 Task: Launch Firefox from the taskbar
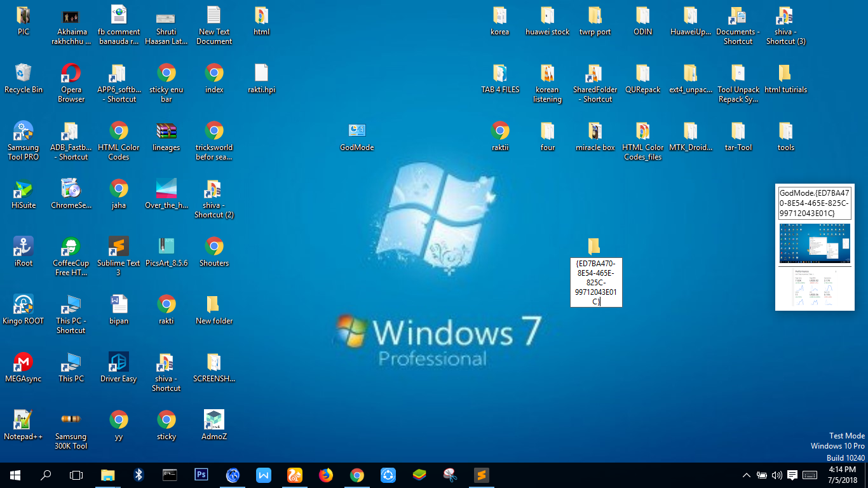click(x=326, y=475)
